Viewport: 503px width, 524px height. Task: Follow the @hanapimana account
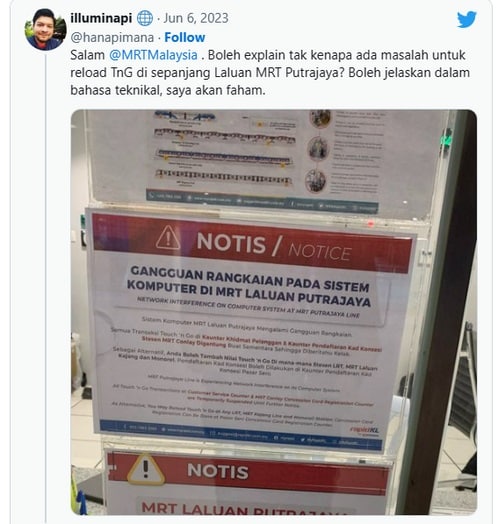(x=185, y=37)
